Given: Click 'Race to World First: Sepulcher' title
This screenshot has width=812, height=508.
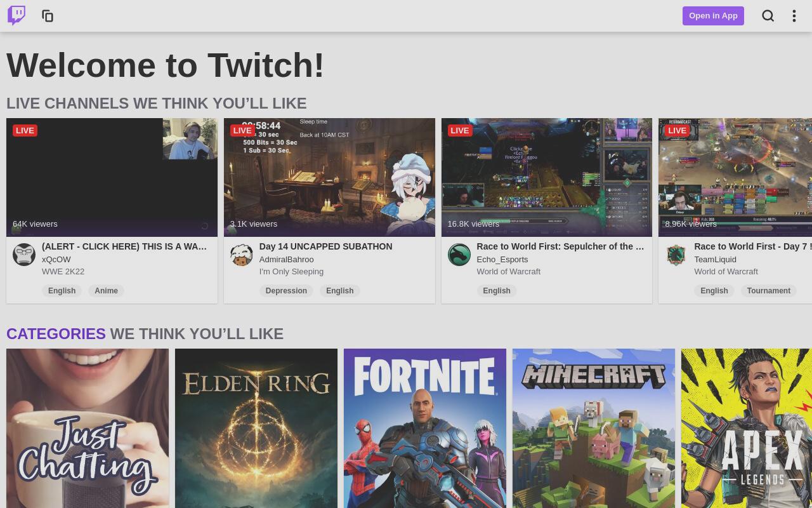Looking at the screenshot, I should (x=560, y=246).
